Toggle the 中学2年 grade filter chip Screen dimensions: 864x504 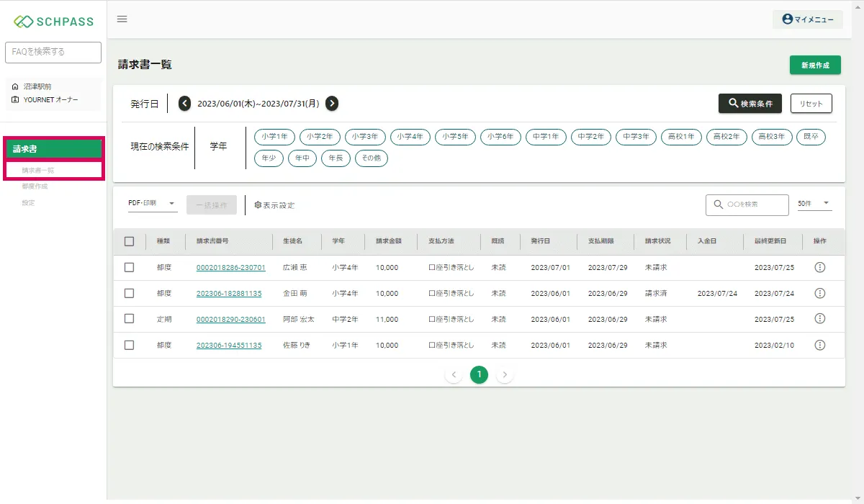click(591, 137)
